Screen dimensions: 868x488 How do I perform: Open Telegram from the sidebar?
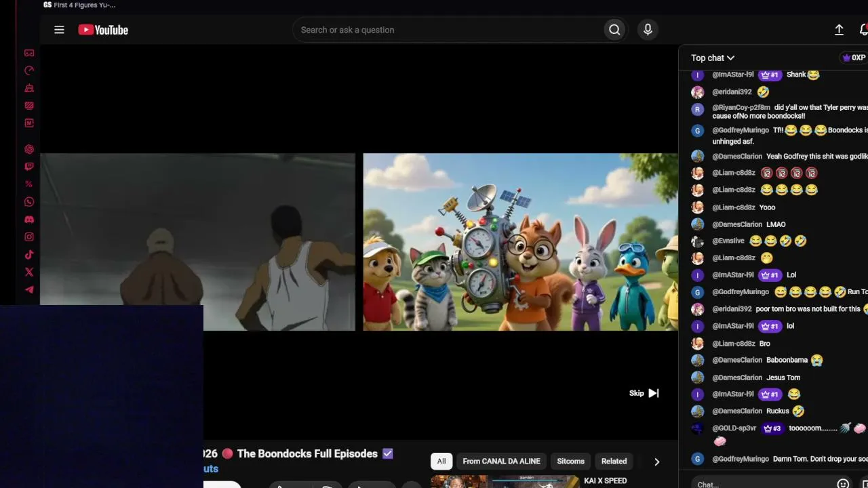(29, 290)
